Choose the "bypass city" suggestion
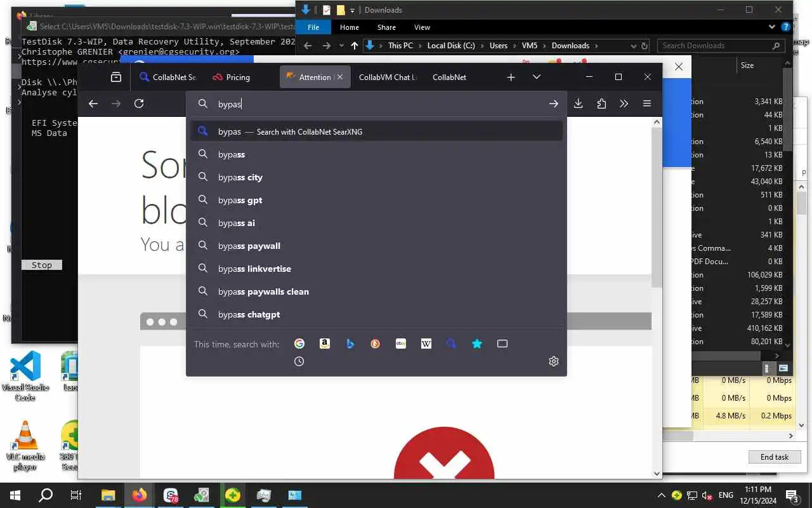The height and width of the screenshot is (508, 812). coord(376,177)
